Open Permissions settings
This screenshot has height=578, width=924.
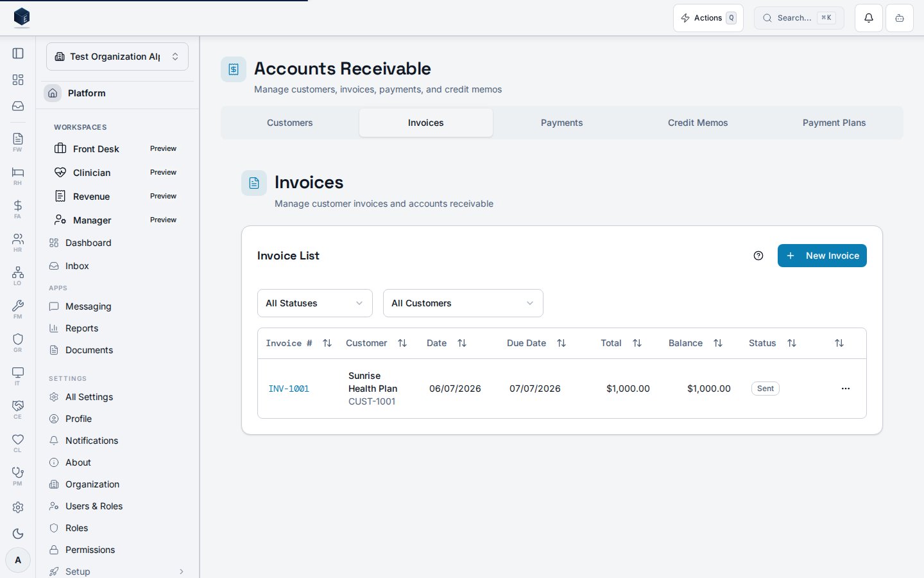117,550
